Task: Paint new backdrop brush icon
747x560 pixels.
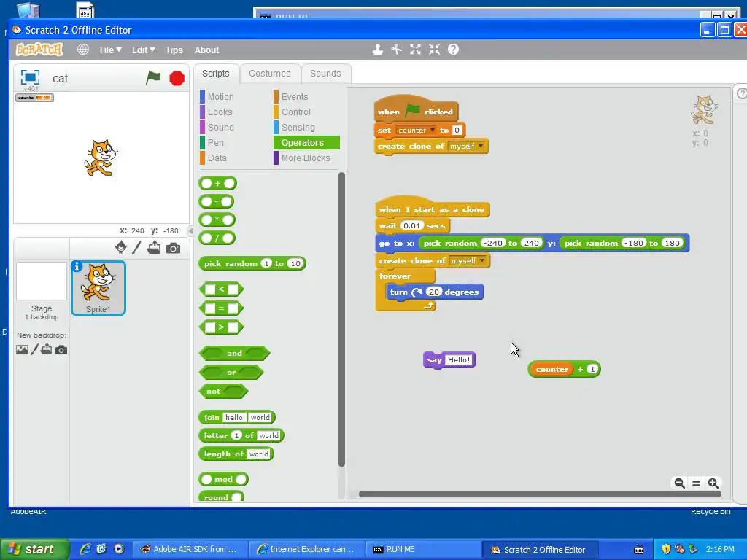Action: tap(35, 350)
